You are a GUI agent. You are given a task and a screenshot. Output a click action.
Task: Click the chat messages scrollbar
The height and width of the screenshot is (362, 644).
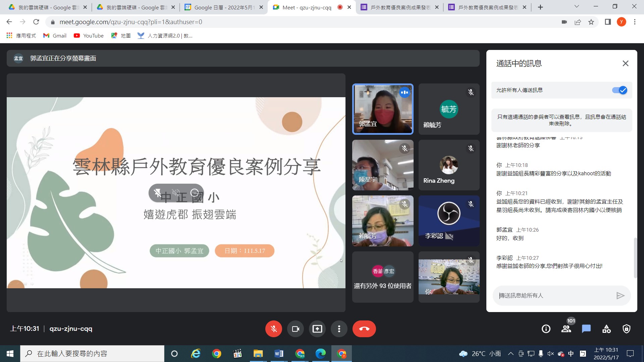[x=635, y=257]
